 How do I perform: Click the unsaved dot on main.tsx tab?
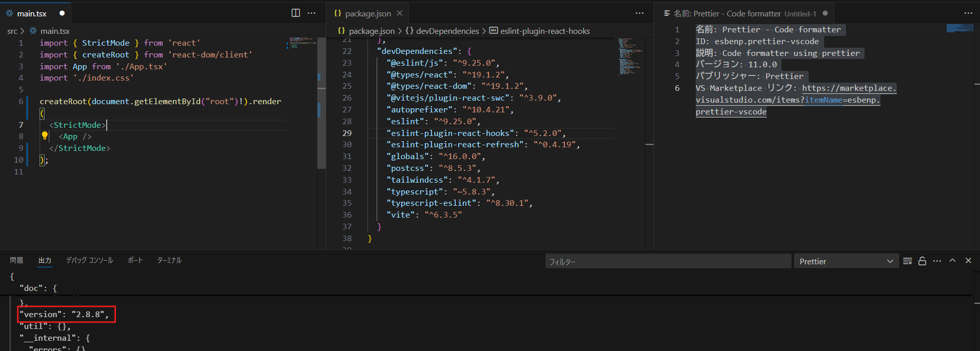click(62, 13)
